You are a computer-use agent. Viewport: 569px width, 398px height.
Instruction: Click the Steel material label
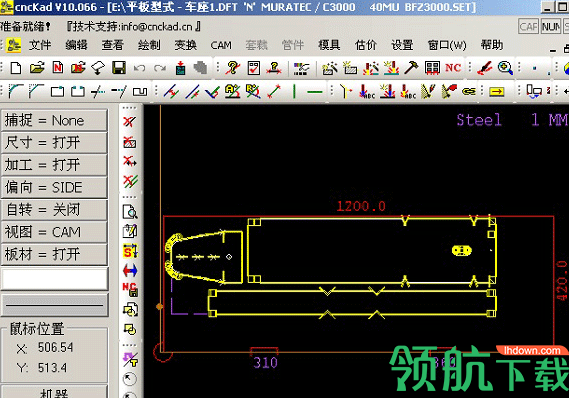click(479, 120)
